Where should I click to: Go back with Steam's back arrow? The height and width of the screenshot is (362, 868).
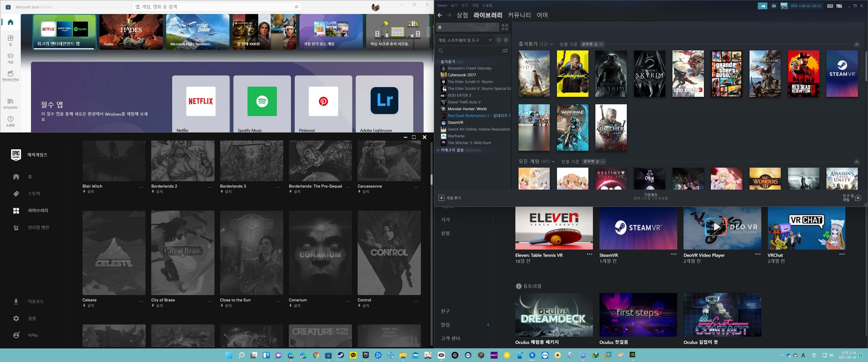click(439, 15)
